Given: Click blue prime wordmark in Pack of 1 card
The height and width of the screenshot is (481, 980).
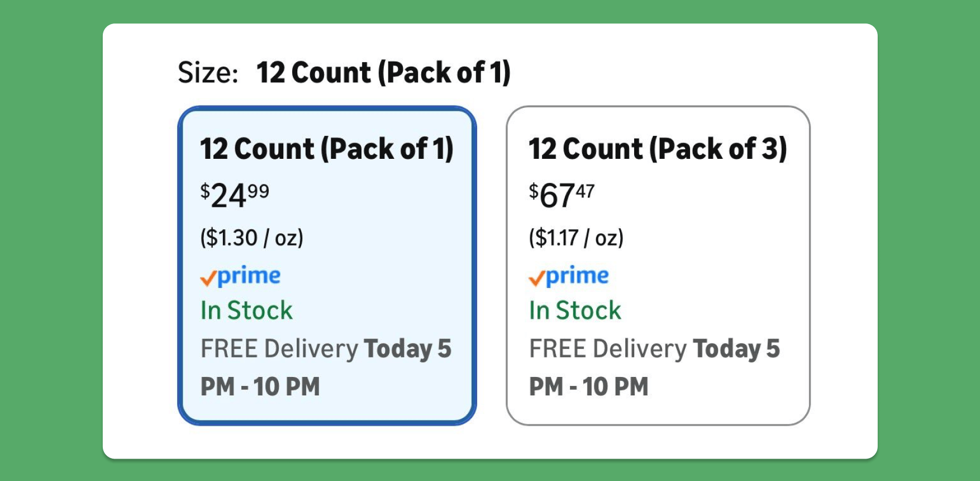Looking at the screenshot, I should click(x=249, y=276).
